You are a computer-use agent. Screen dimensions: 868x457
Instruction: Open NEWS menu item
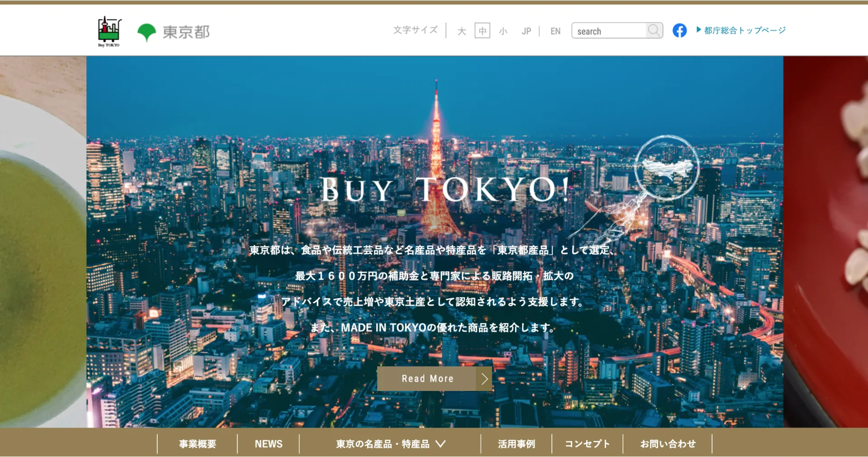pos(269,444)
